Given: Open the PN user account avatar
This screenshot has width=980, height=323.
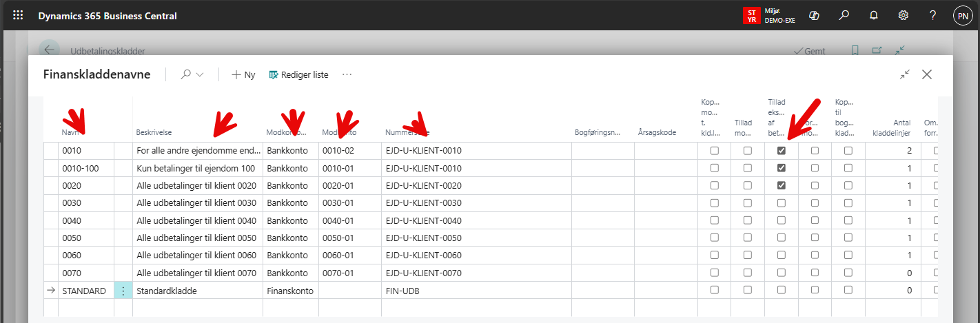Looking at the screenshot, I should point(963,15).
